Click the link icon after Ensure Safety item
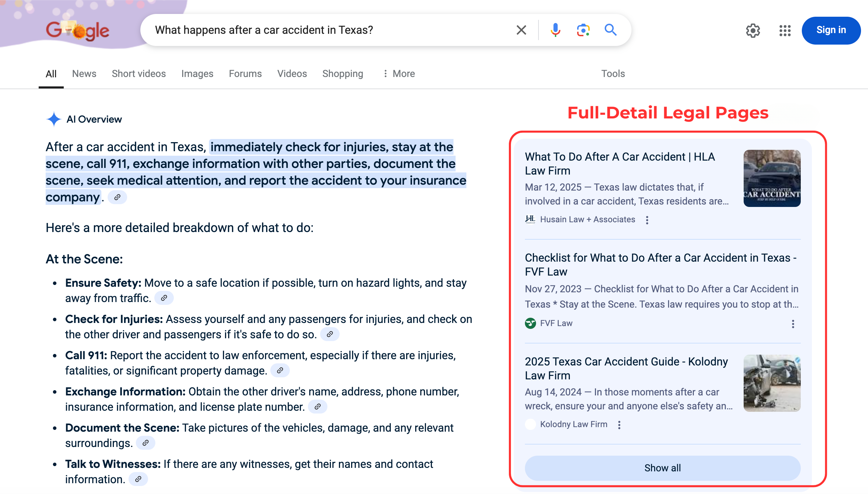 (x=164, y=298)
